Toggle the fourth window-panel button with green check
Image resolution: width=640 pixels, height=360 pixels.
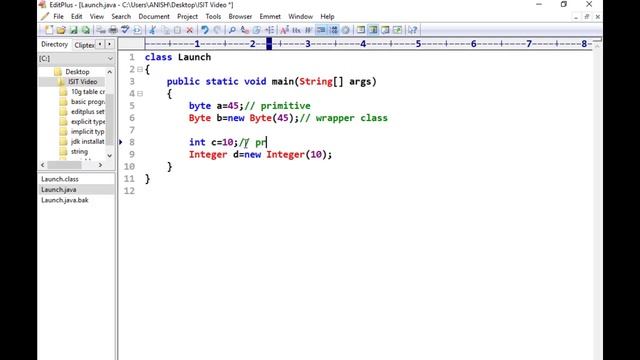click(x=398, y=30)
